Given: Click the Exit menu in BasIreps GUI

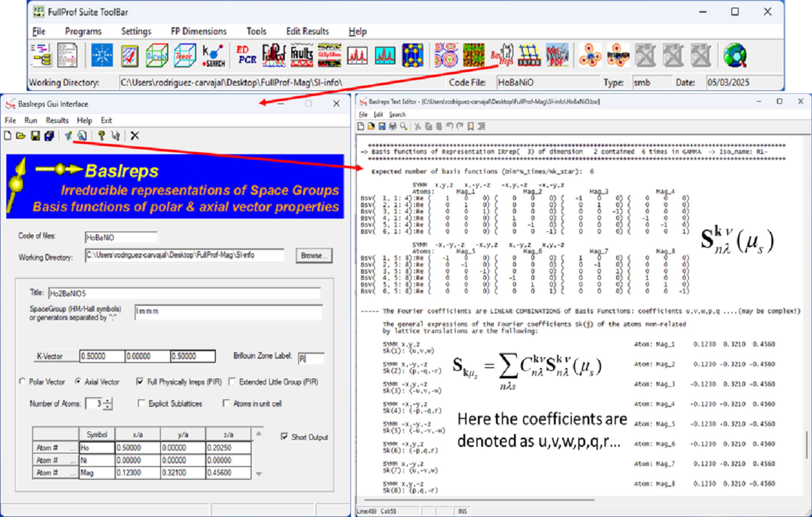Looking at the screenshot, I should pos(106,120).
